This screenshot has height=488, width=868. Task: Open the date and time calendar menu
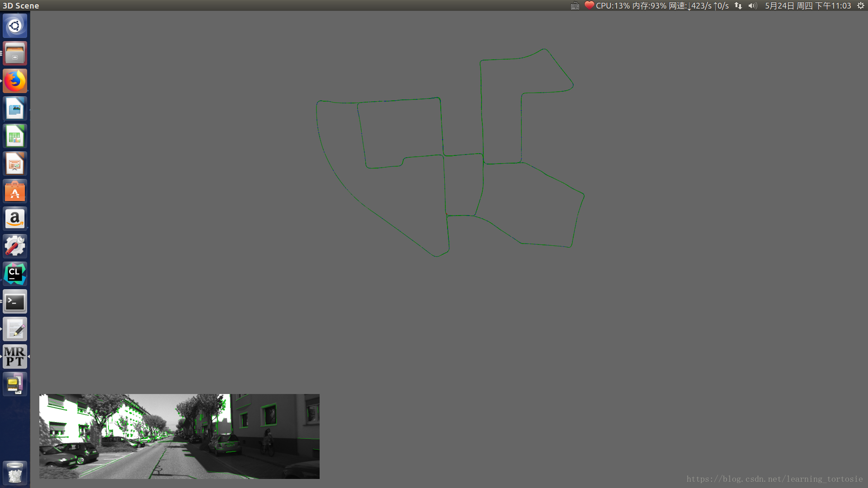click(808, 6)
